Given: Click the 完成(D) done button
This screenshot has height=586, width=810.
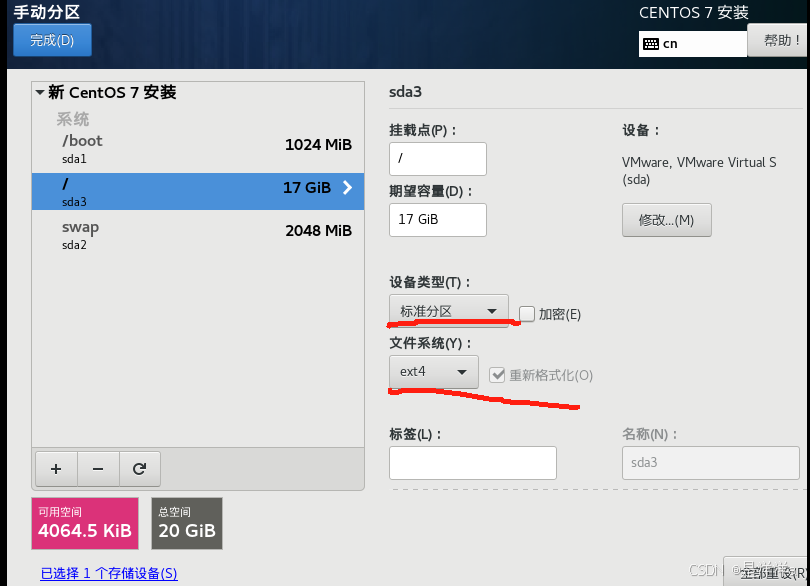Looking at the screenshot, I should click(52, 40).
